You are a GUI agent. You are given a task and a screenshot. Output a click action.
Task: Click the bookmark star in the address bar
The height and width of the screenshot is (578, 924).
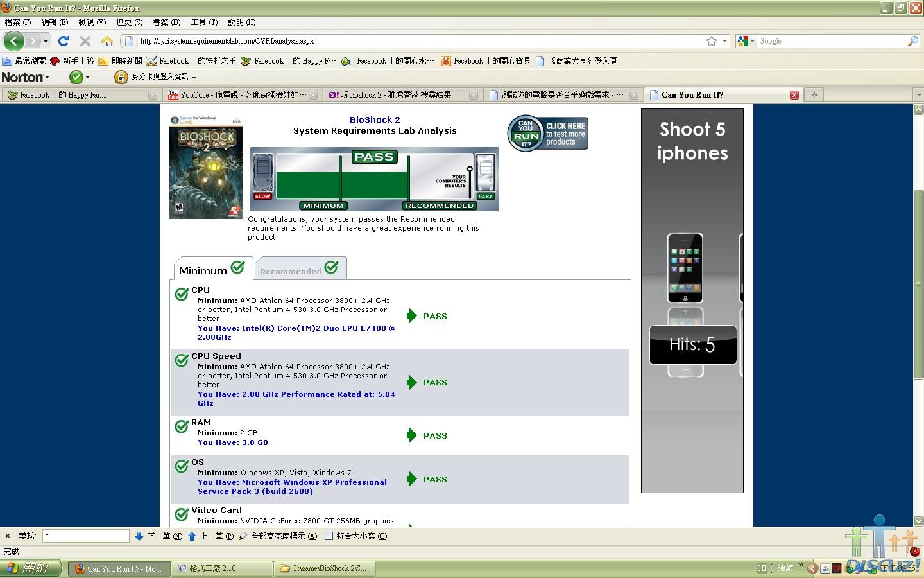(712, 41)
